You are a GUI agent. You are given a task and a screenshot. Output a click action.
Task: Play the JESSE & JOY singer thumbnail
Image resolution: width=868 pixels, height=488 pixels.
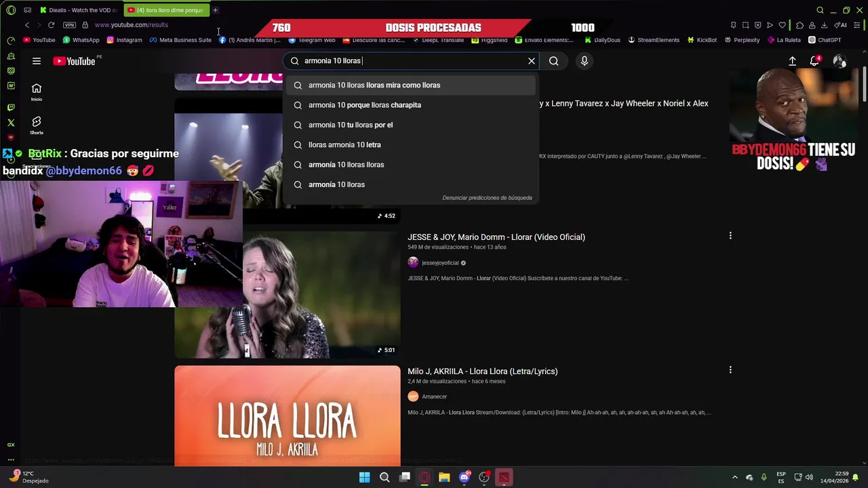(321, 295)
